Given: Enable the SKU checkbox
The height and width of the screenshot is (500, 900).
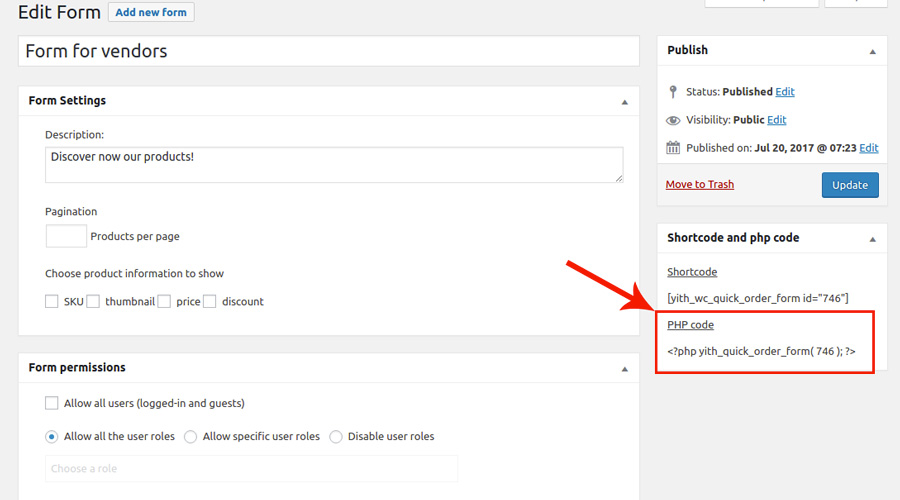Looking at the screenshot, I should coord(52,301).
